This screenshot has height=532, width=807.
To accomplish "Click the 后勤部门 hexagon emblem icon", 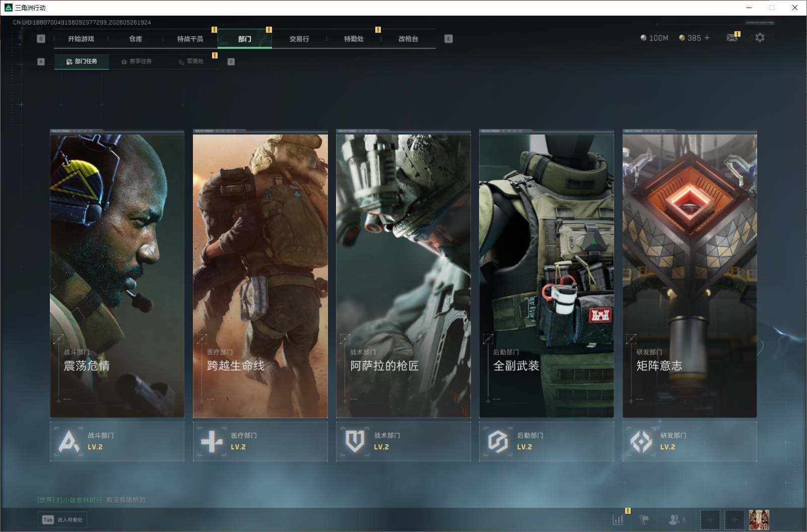I will [498, 441].
